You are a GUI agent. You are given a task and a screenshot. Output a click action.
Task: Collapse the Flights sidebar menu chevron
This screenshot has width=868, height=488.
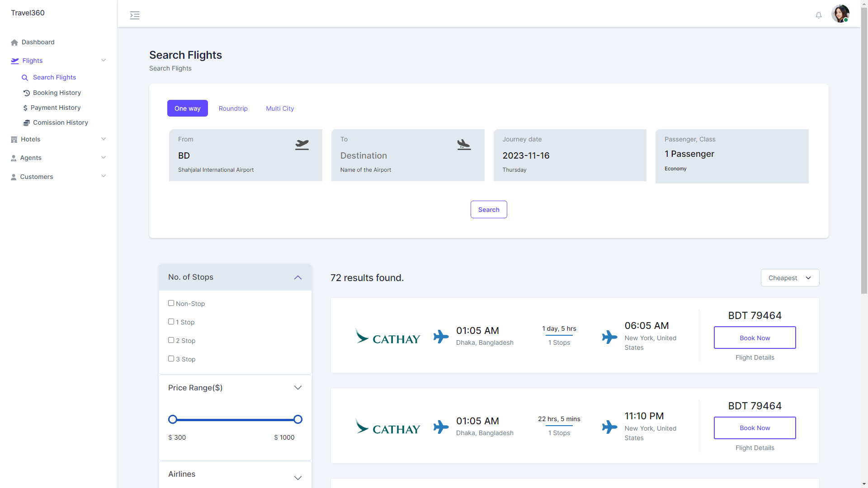click(104, 61)
